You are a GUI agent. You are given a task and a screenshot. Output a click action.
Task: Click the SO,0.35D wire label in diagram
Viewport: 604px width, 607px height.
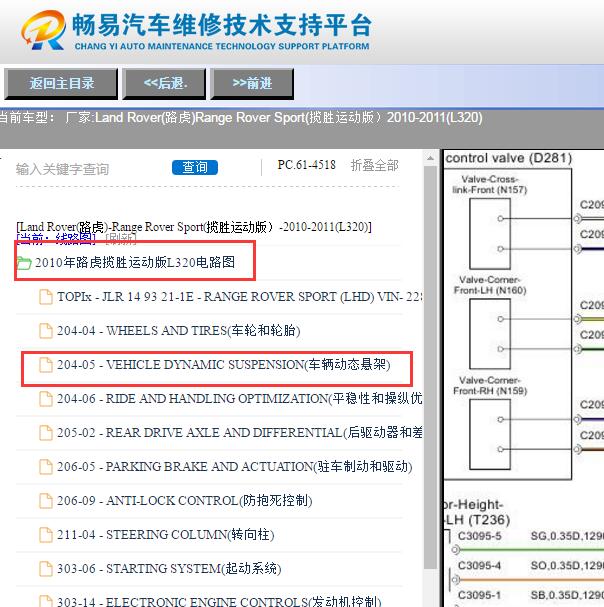pos(567,566)
